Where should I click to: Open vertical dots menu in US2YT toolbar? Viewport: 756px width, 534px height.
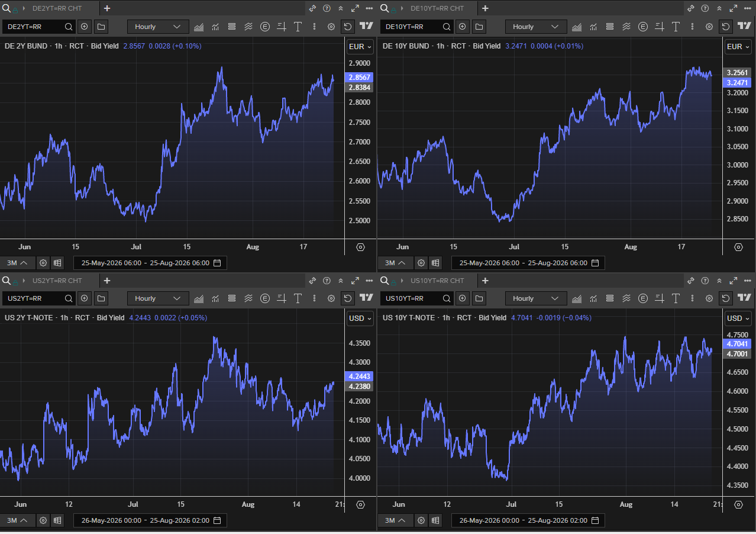coord(314,298)
